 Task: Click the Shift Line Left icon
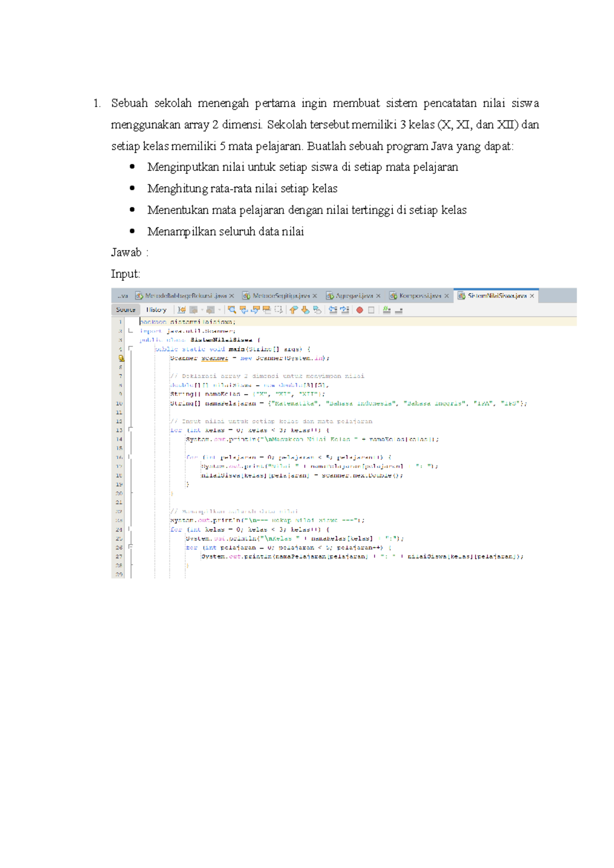click(x=333, y=310)
